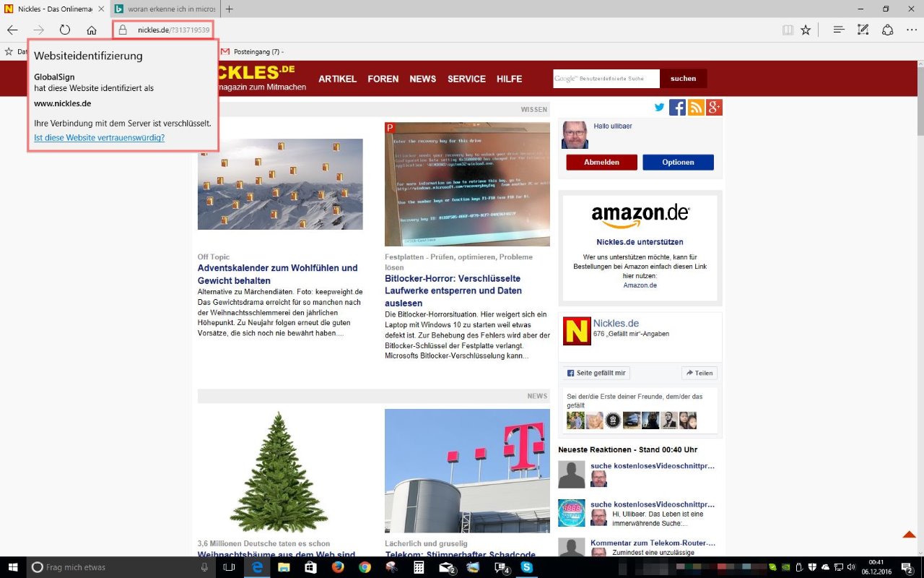
Task: Open Calculator from the taskbar
Action: pyautogui.click(x=419, y=567)
